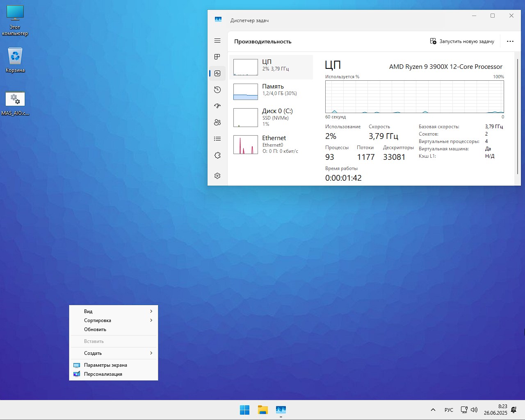
Task: Open Персонализация from context menu
Action: point(103,374)
